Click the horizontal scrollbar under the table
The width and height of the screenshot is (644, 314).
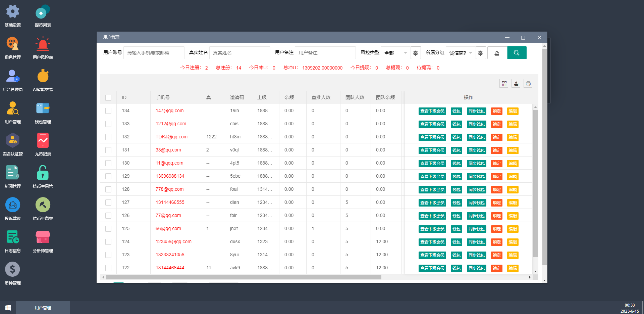[244, 277]
